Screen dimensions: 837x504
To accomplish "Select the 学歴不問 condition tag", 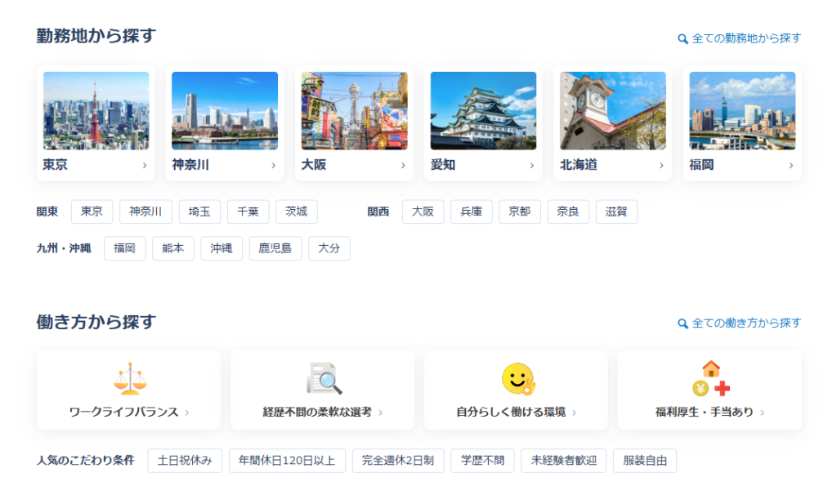I will pyautogui.click(x=482, y=461).
